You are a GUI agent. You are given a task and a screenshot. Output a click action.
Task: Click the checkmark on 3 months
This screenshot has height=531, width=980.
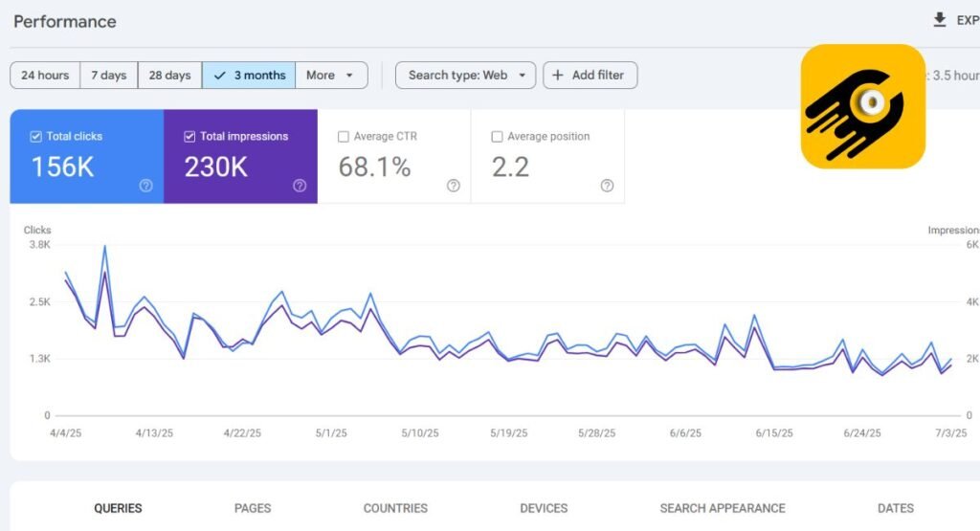pos(221,76)
